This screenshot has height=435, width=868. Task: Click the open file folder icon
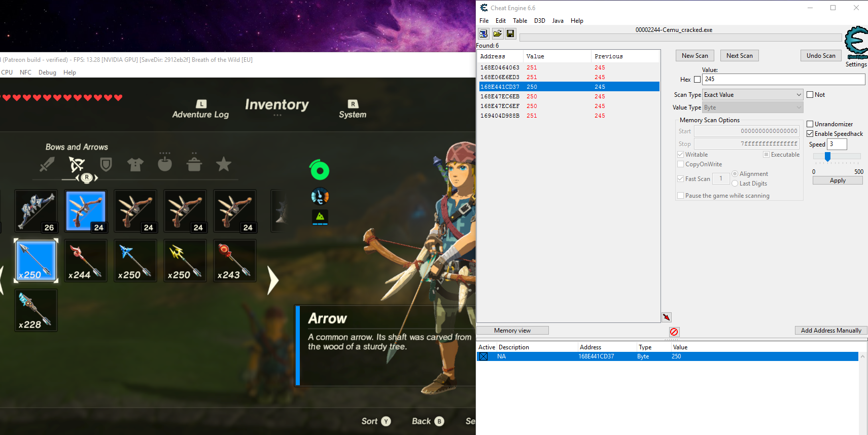tap(498, 33)
